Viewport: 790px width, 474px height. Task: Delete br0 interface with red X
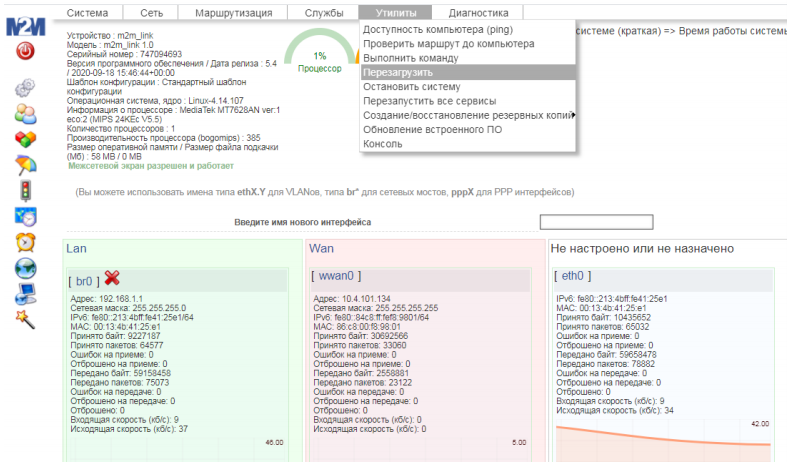pos(112,277)
